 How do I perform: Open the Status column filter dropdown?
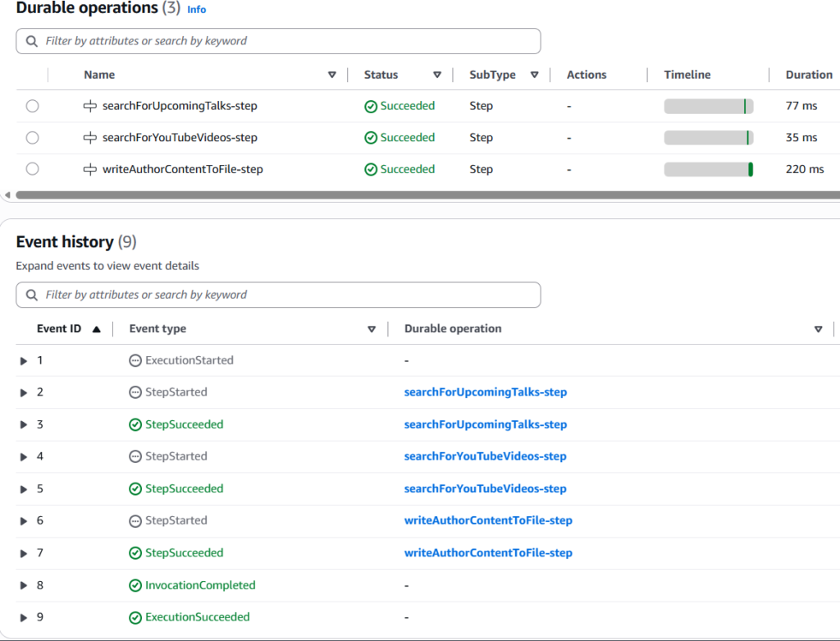437,75
